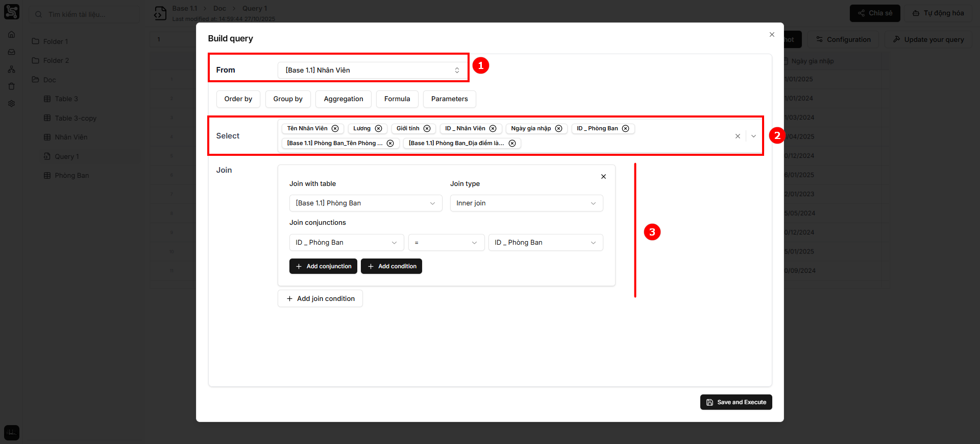Open the Formula tab
980x444 pixels.
(397, 99)
